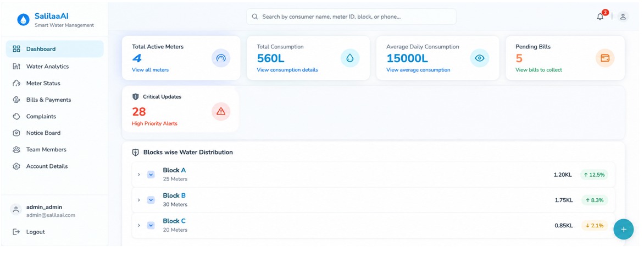Click the Blocks wise Water Distribution shield icon

136,152
